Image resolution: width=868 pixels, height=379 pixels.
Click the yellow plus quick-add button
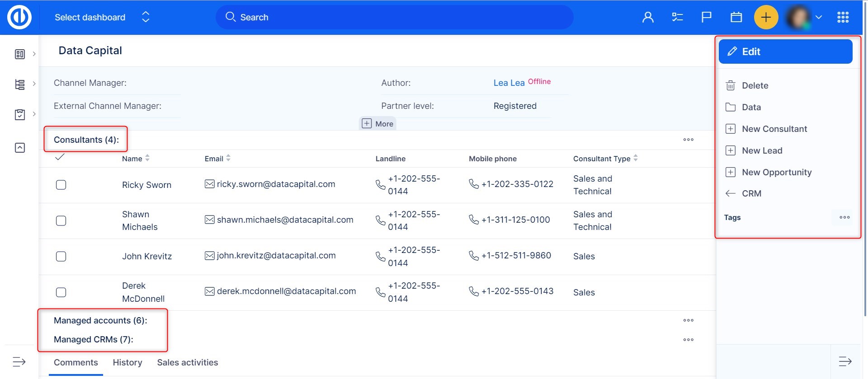coord(765,18)
